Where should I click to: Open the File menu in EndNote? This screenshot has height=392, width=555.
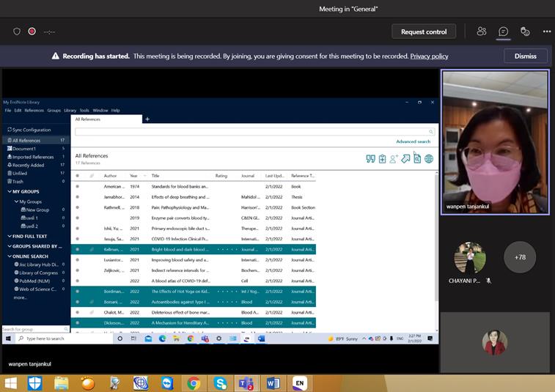8,111
